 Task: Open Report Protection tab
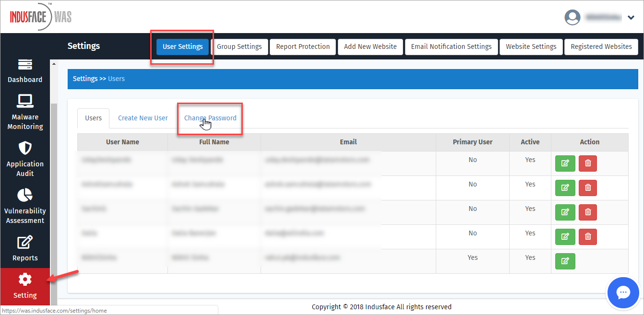(303, 47)
